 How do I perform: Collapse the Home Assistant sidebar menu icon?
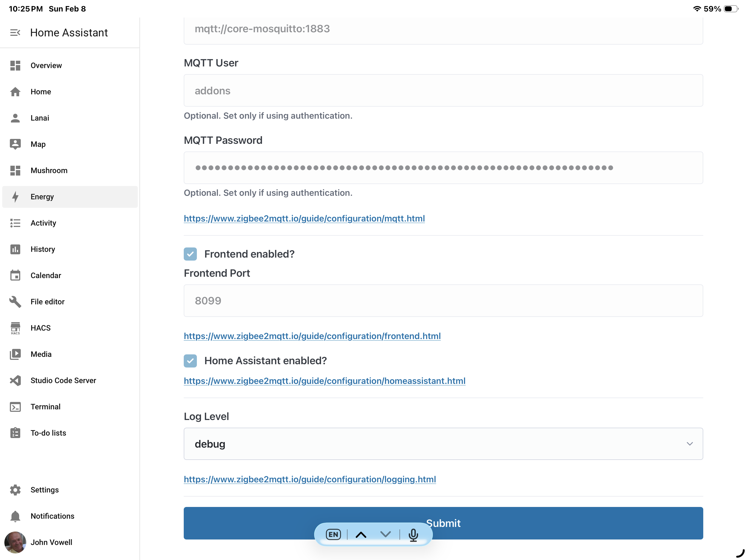tap(15, 33)
